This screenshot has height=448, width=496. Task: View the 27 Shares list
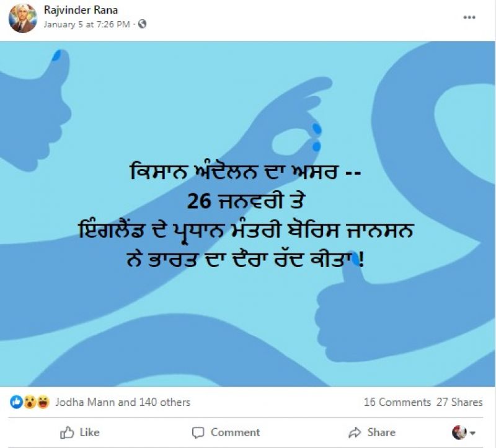click(x=459, y=402)
